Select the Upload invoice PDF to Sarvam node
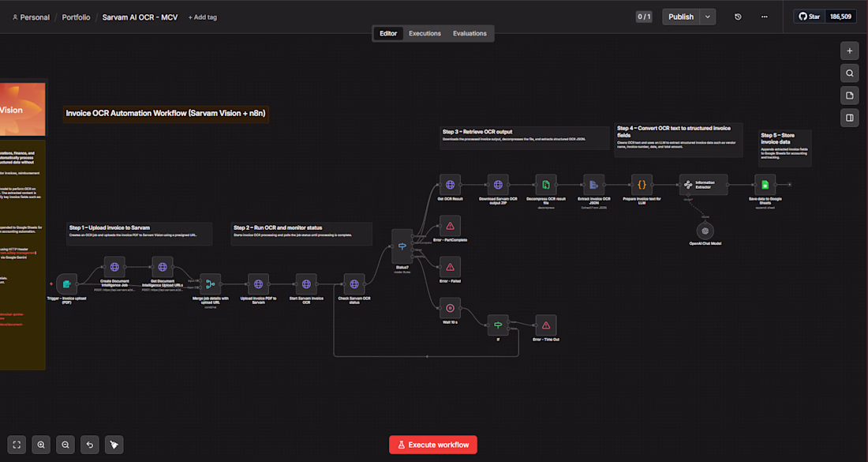Image resolution: width=868 pixels, height=462 pixels. tap(259, 284)
